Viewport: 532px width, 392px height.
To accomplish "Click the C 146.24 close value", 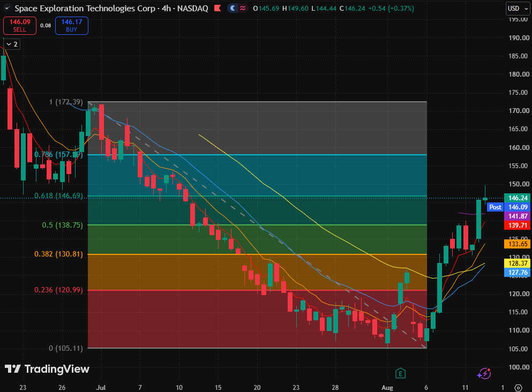I will (x=353, y=9).
